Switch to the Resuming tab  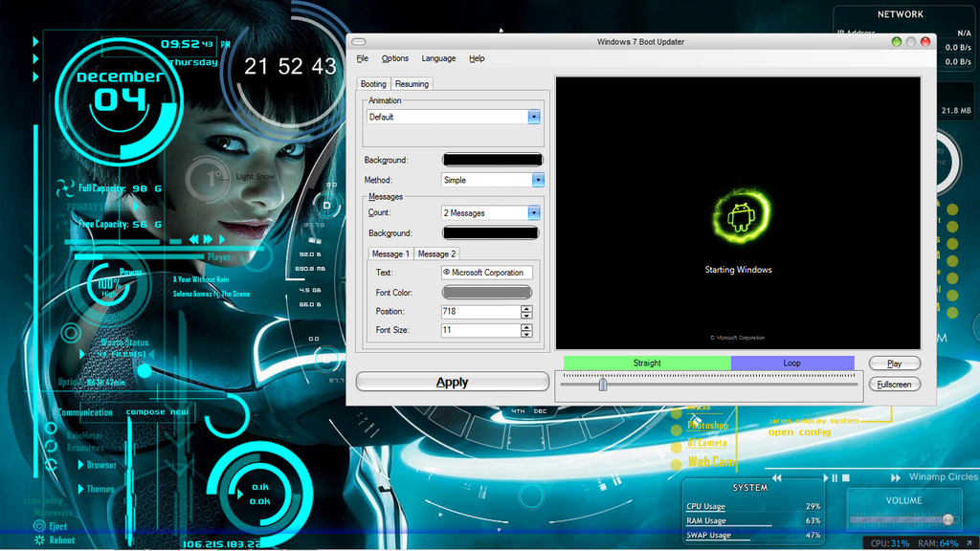(x=412, y=84)
